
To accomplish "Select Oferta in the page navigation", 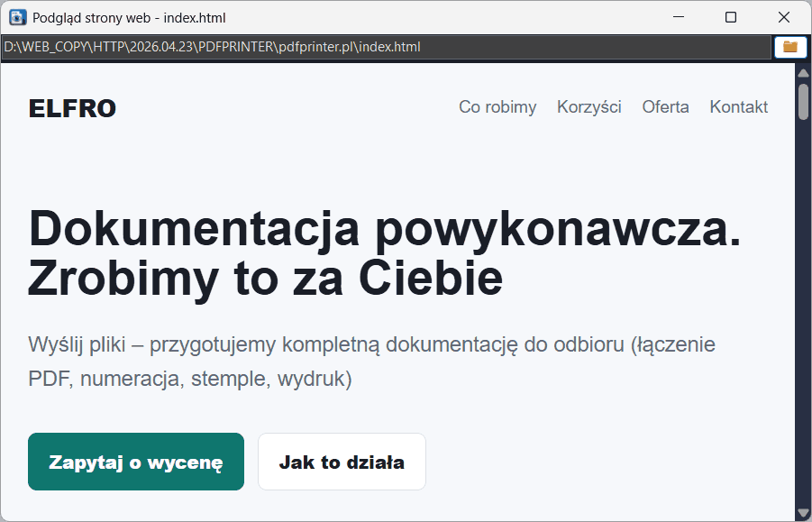I will 665,107.
